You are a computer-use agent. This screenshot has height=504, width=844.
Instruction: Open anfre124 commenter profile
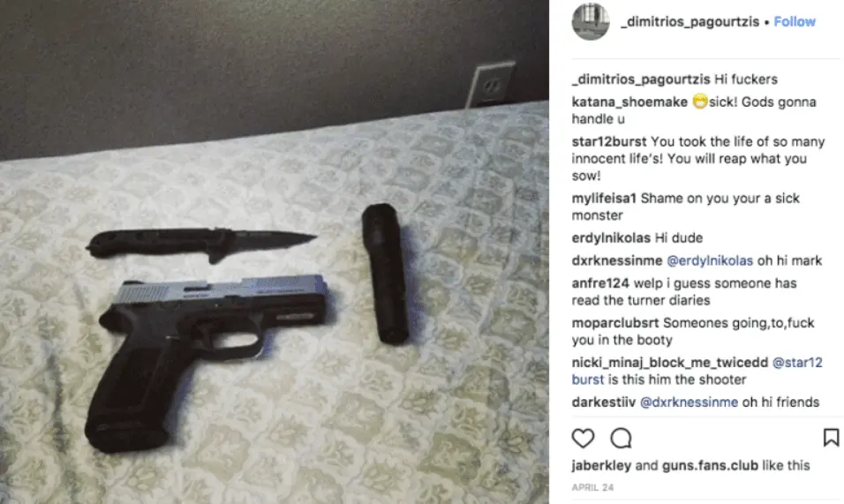click(x=600, y=283)
